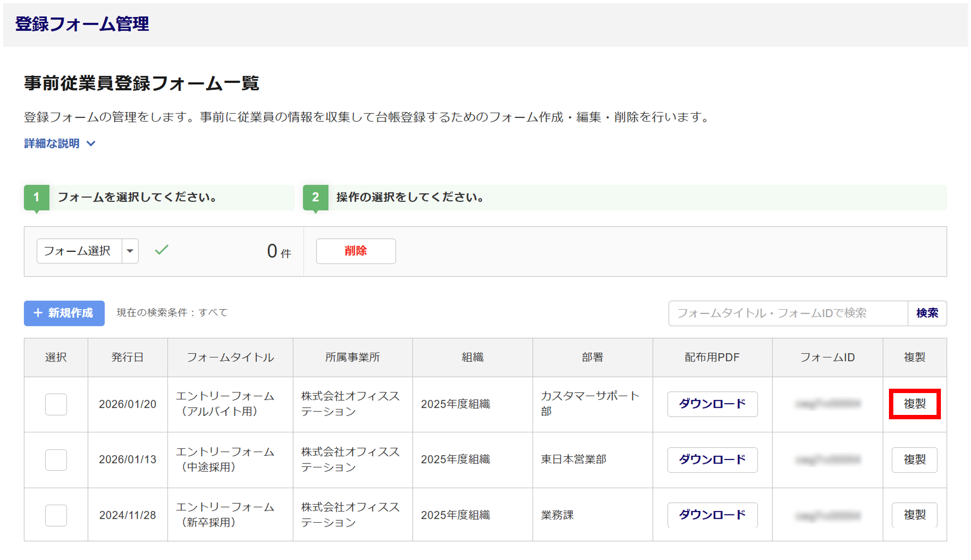Screen dimensions: 971x560
Task: Click the ＋新規作成 button
Action: pos(64,313)
